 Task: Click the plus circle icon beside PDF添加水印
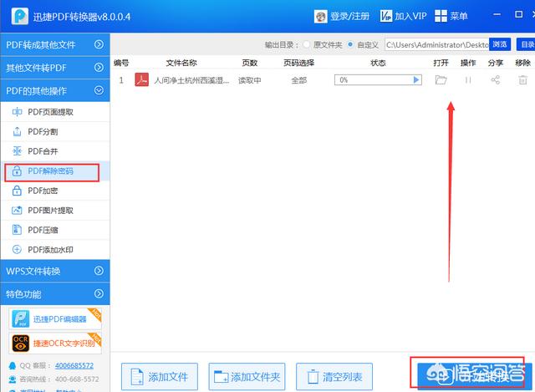tap(17, 250)
